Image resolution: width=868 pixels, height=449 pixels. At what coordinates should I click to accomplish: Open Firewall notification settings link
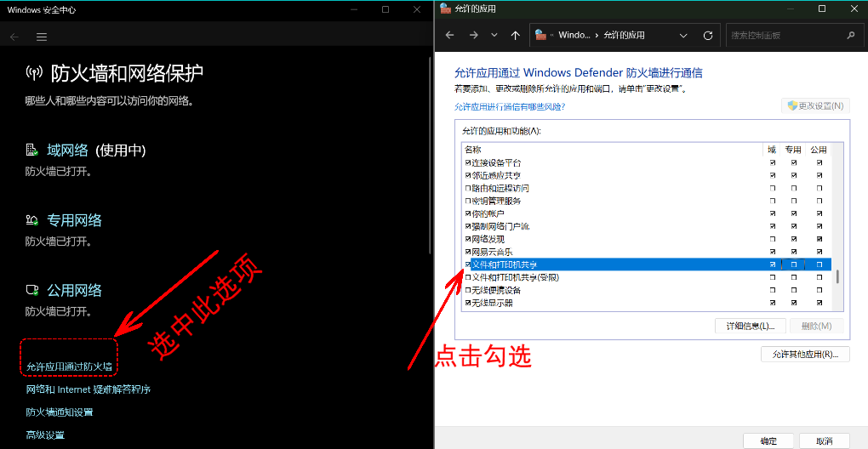click(x=60, y=412)
